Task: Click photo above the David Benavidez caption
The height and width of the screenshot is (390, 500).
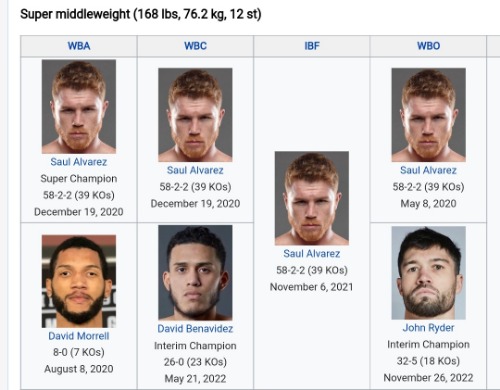Action: coord(195,273)
